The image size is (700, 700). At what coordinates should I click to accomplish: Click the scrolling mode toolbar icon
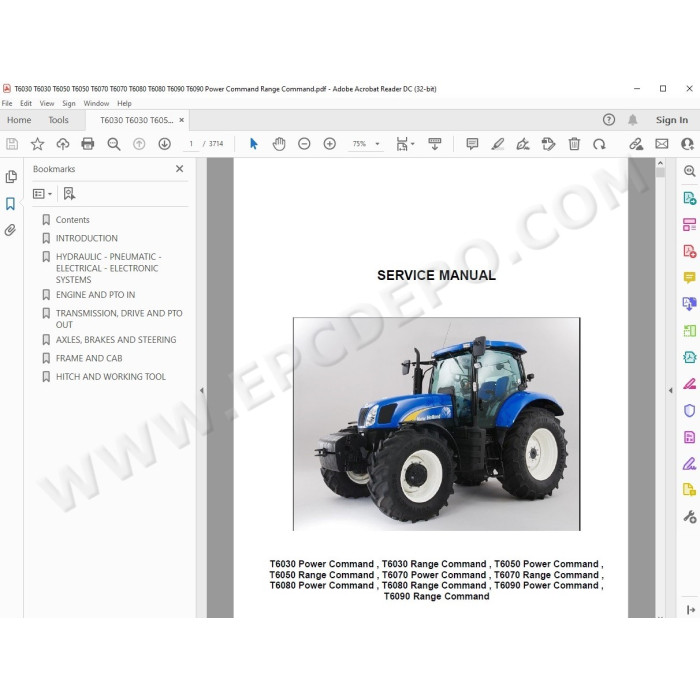(434, 144)
